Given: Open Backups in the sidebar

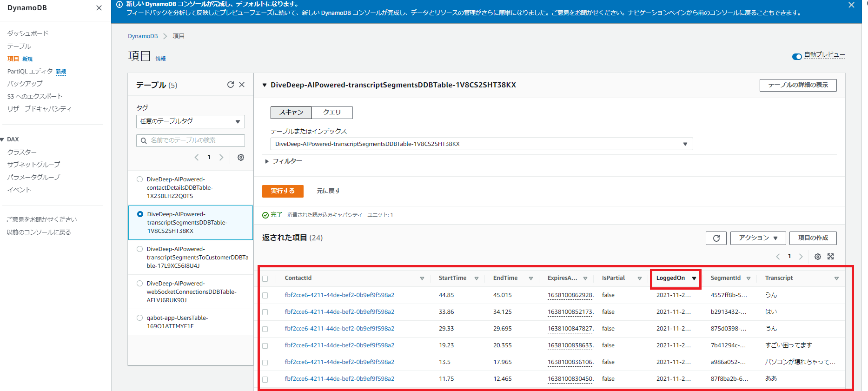Looking at the screenshot, I should click(x=25, y=84).
